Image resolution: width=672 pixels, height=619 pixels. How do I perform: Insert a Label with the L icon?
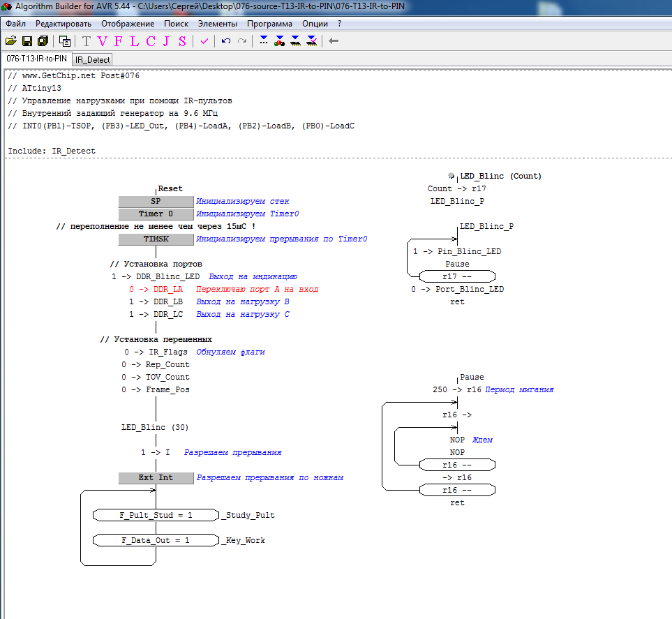coord(134,41)
